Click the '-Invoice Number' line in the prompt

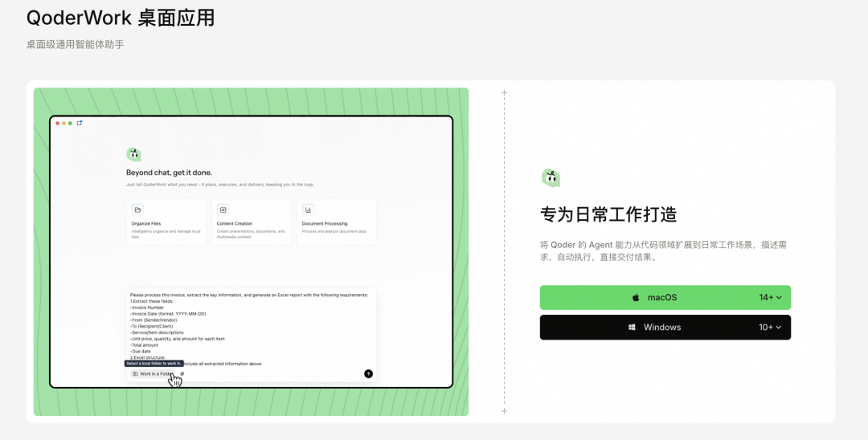coord(147,308)
